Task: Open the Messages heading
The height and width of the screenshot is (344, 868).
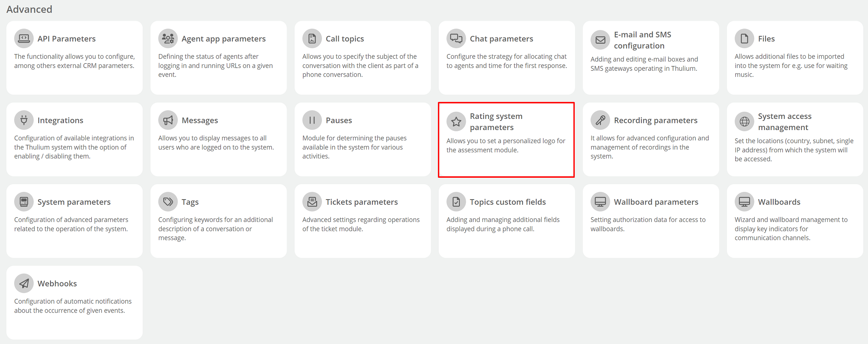Action: tap(200, 120)
